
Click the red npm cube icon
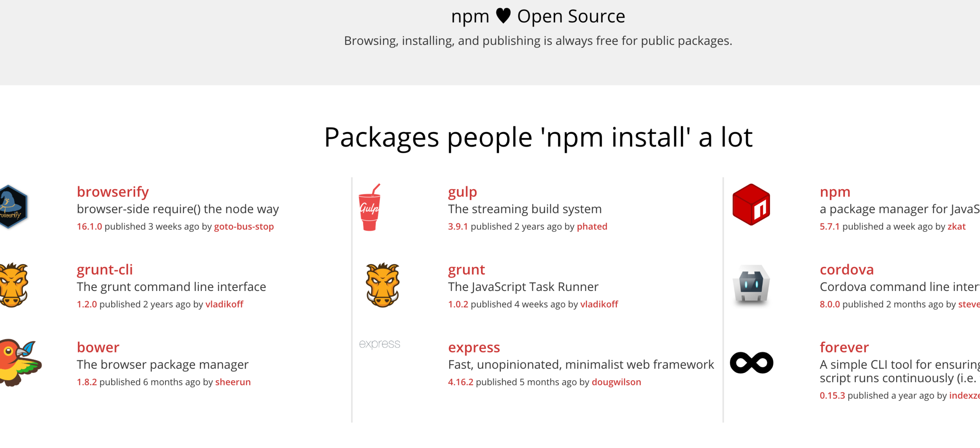click(751, 204)
